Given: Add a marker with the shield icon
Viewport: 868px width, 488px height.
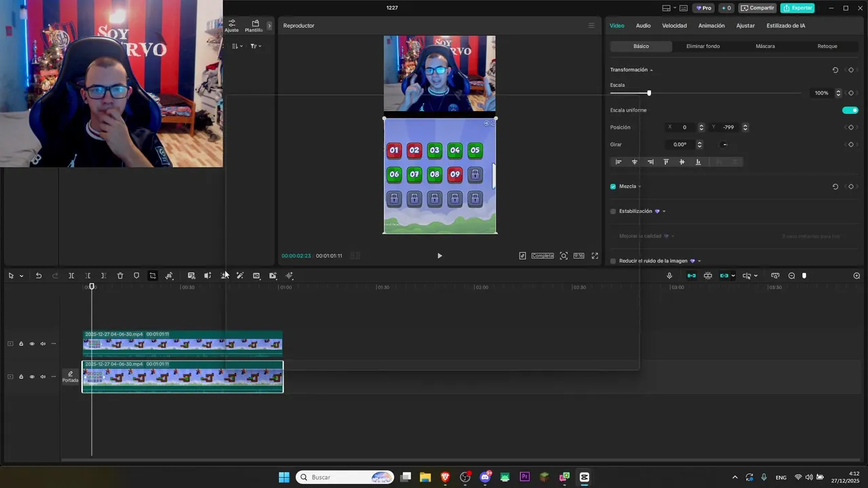Looking at the screenshot, I should click(x=136, y=276).
